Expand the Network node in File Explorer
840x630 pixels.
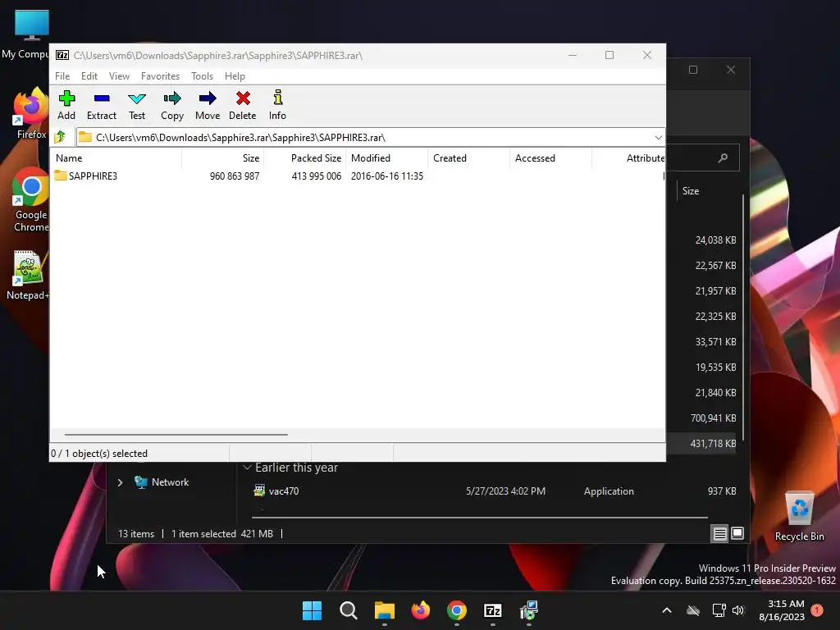pyautogui.click(x=120, y=482)
